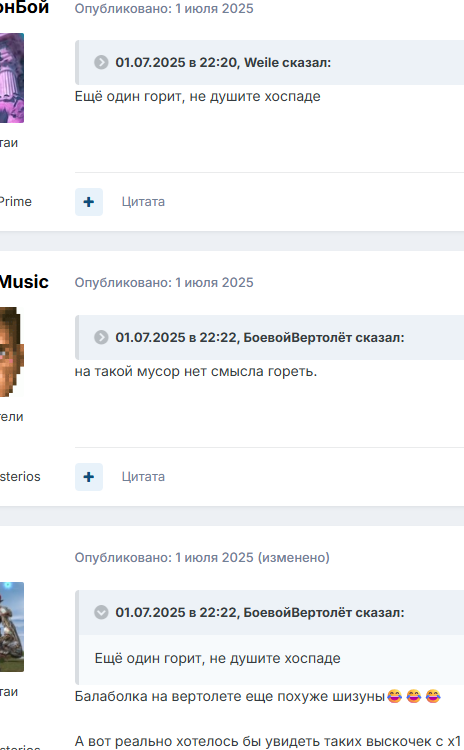
Task: Click Цитата under 'Ещё один горит' post
Action: pyautogui.click(x=143, y=202)
